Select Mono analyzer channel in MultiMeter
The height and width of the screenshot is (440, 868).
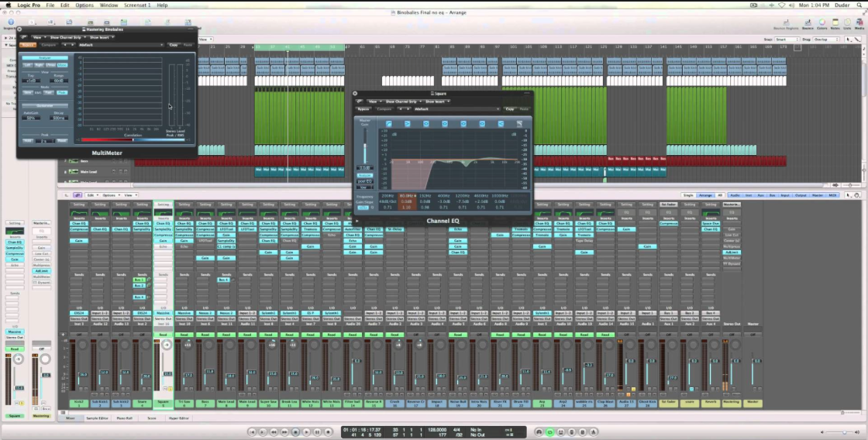62,65
